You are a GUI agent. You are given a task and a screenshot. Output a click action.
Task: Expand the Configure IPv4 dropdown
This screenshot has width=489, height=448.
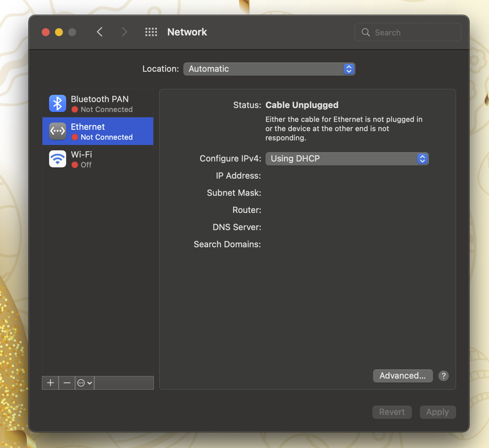point(347,158)
